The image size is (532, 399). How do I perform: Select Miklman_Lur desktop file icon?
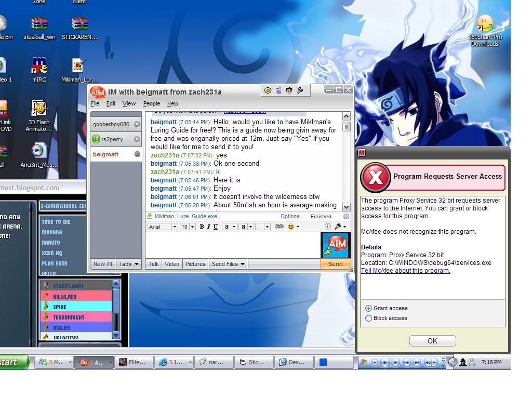pyautogui.click(x=79, y=70)
